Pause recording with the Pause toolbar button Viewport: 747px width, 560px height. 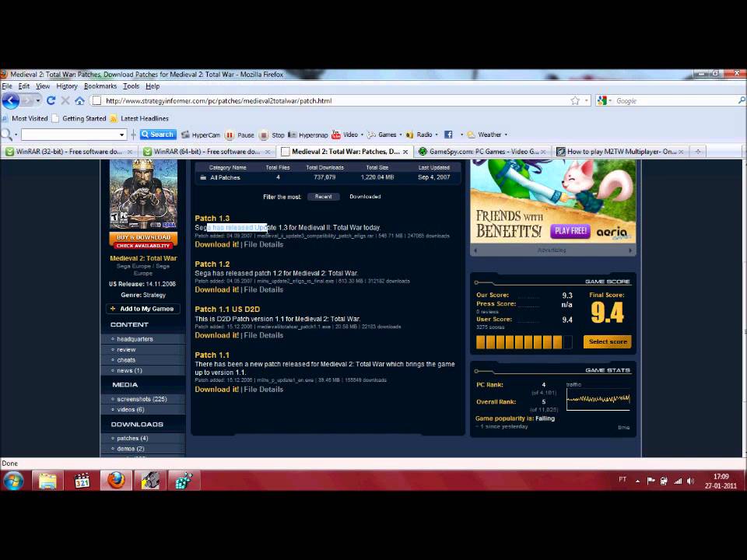pos(240,135)
